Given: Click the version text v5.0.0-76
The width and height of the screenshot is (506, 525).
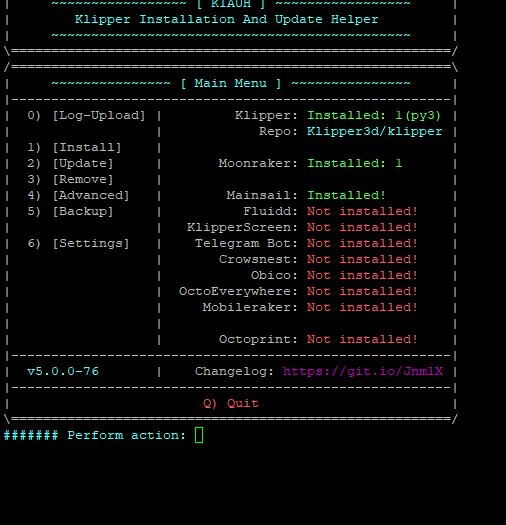Looking at the screenshot, I should tap(63, 371).
